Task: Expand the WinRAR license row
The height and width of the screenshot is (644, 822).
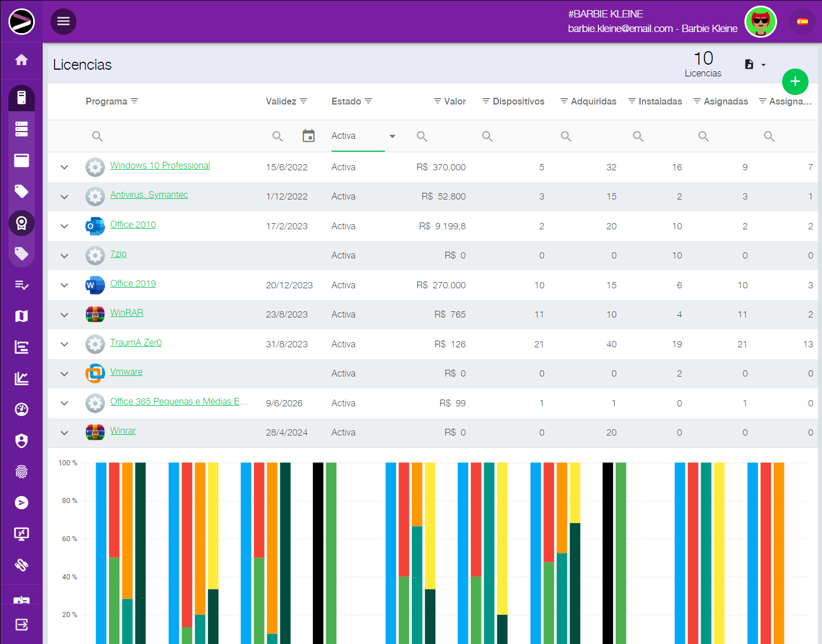Action: [x=65, y=315]
